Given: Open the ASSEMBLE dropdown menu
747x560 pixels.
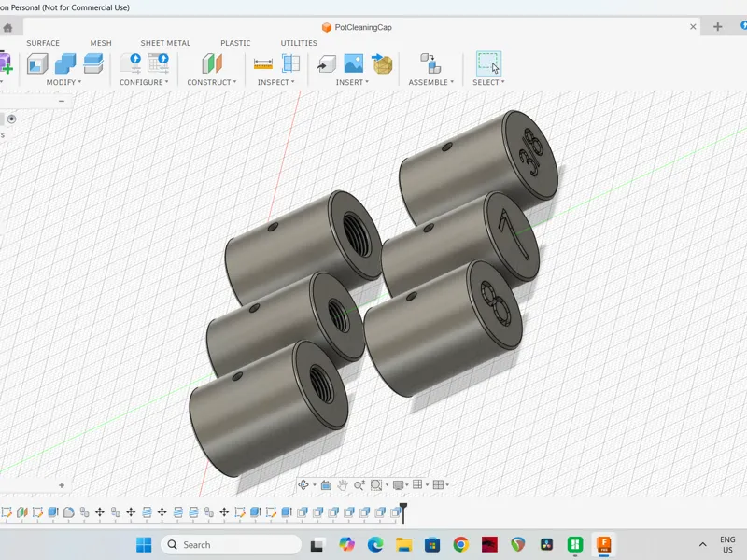Looking at the screenshot, I should pos(431,82).
